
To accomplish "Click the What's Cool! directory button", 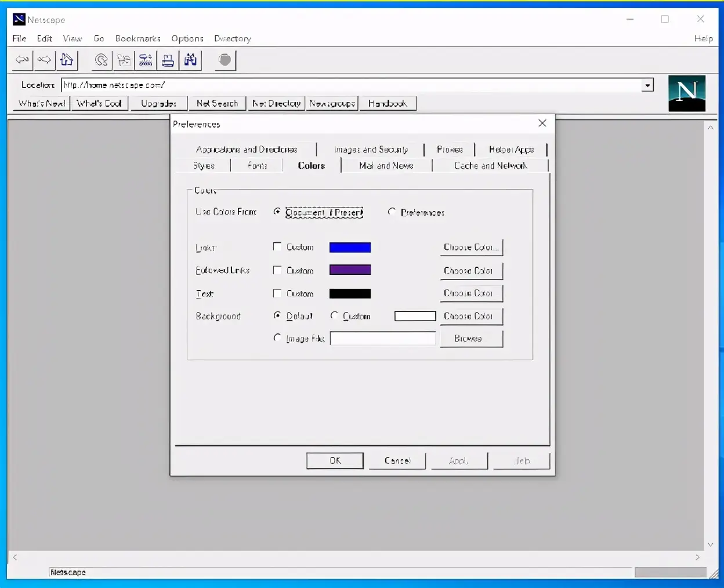I will pyautogui.click(x=99, y=103).
